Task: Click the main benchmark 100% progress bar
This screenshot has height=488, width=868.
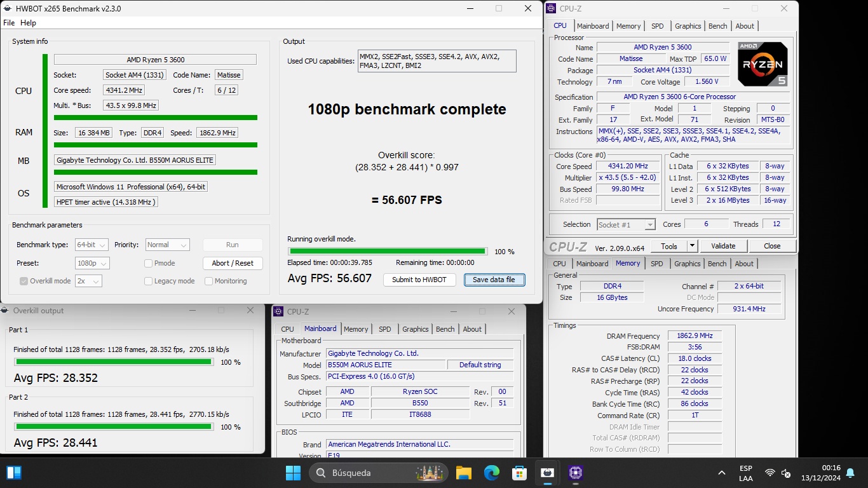Action: coord(388,252)
